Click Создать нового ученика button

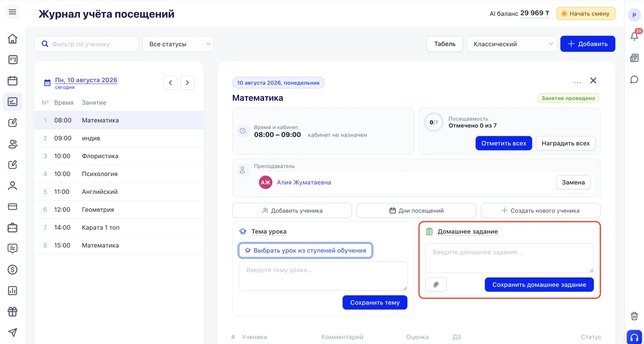click(540, 211)
